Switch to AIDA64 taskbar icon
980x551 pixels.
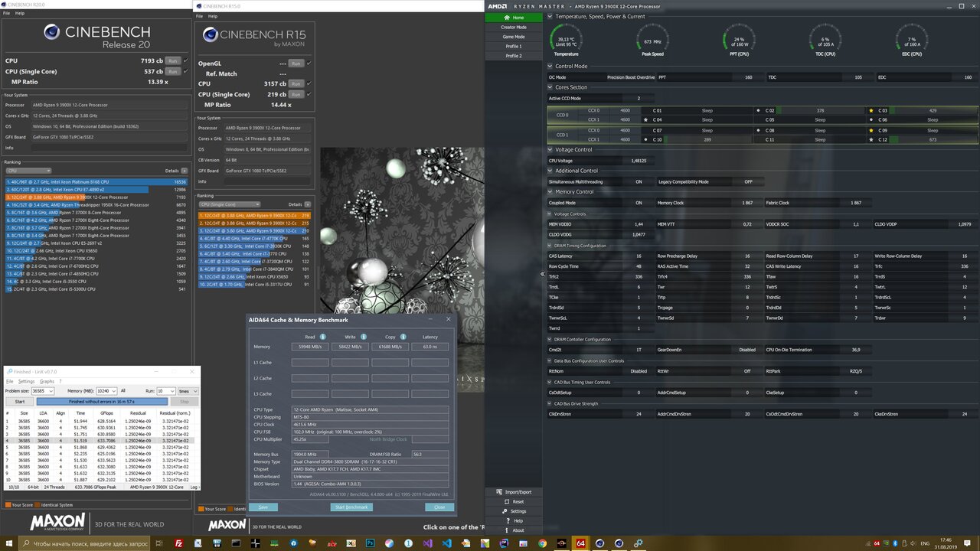point(580,543)
